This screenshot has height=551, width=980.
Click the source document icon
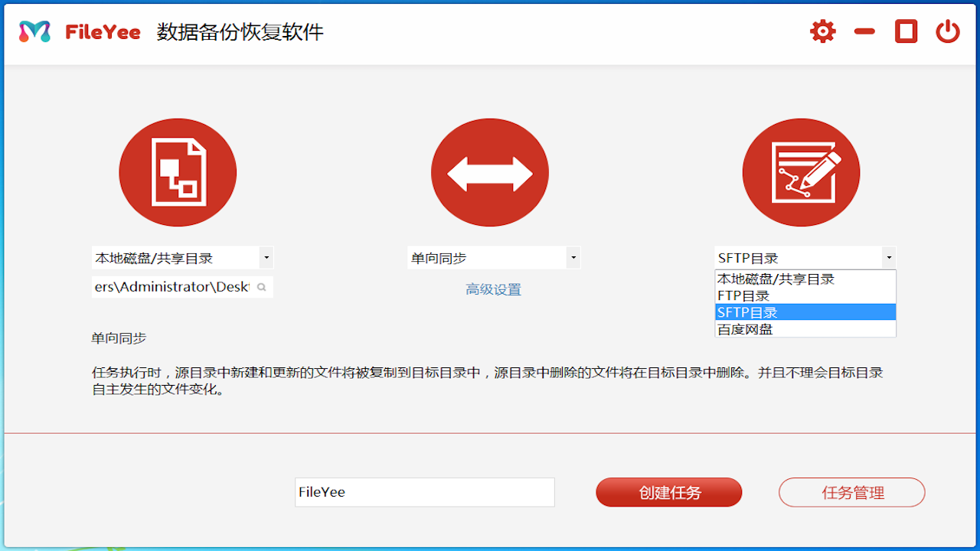pyautogui.click(x=178, y=171)
